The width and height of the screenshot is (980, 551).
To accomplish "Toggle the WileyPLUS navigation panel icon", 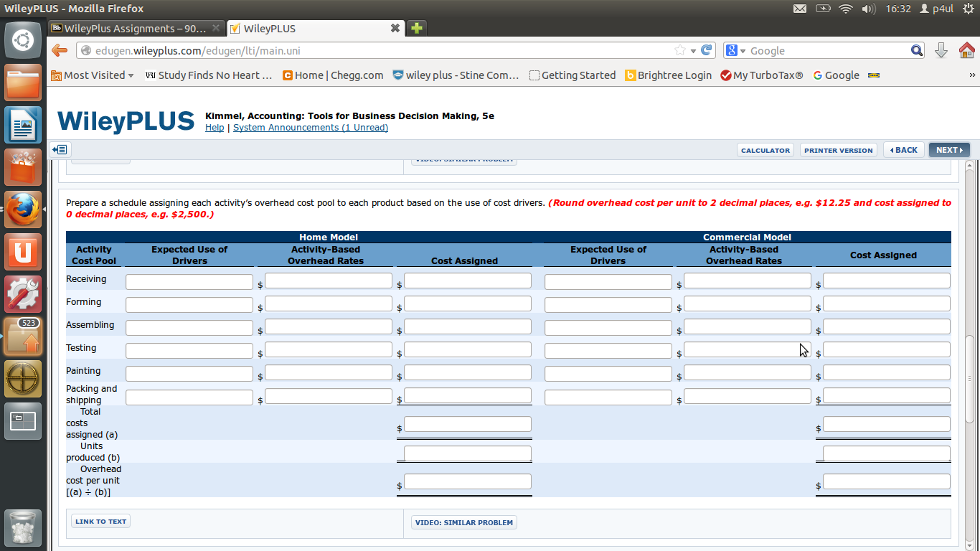I will (60, 150).
